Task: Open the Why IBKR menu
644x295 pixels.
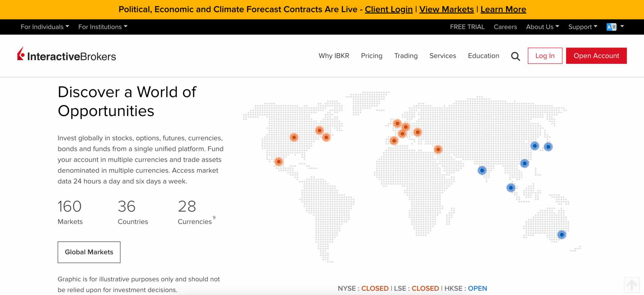Action: 334,56
